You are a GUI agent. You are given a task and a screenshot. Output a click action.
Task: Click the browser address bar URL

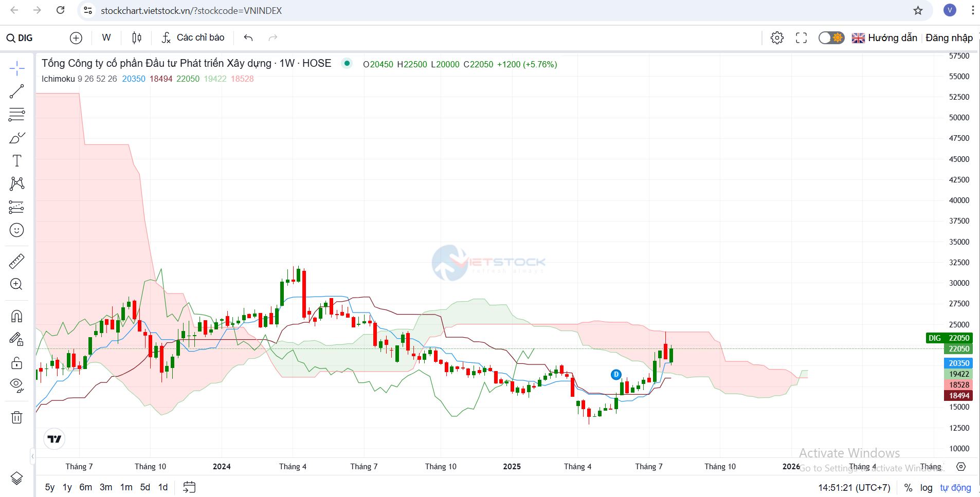coord(191,11)
